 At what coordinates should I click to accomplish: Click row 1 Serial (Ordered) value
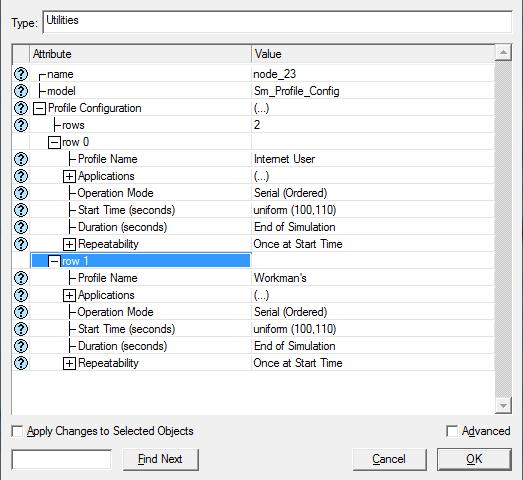290,312
